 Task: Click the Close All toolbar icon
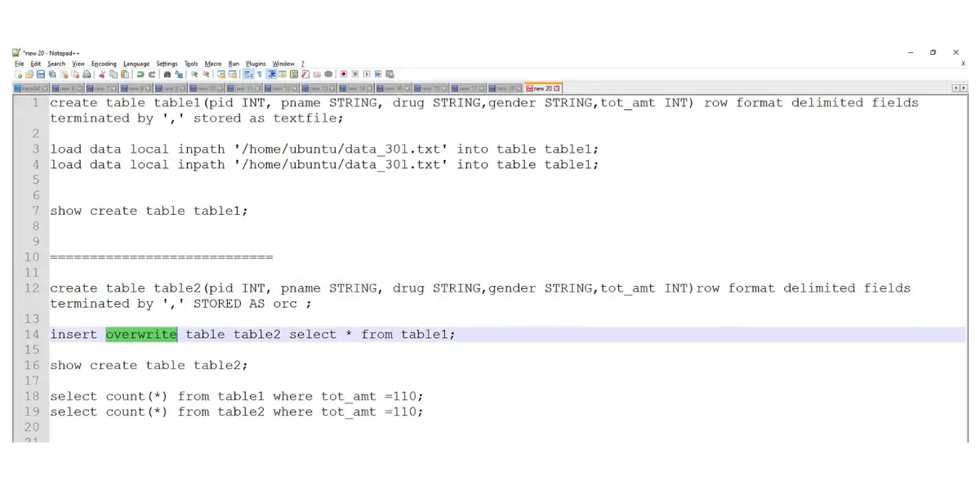coord(75,73)
